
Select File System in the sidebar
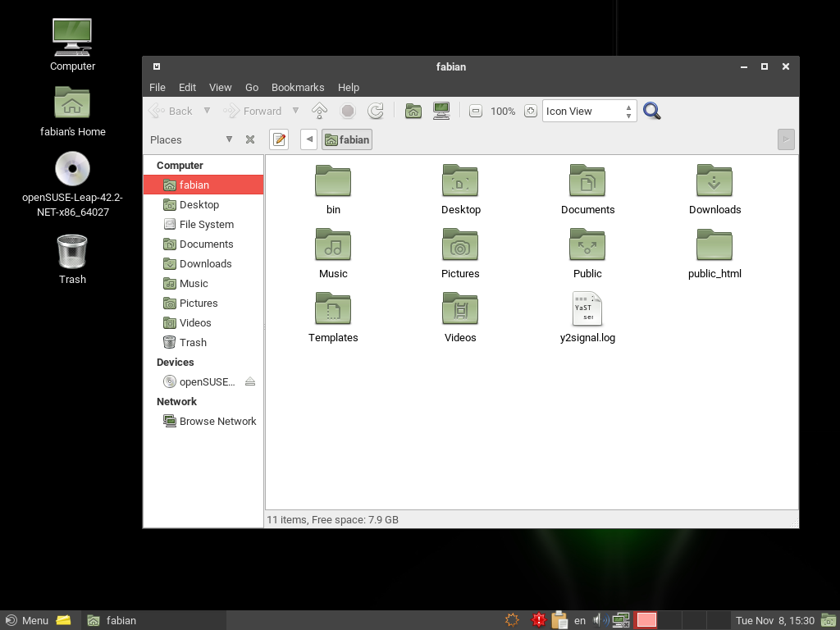[x=206, y=224]
